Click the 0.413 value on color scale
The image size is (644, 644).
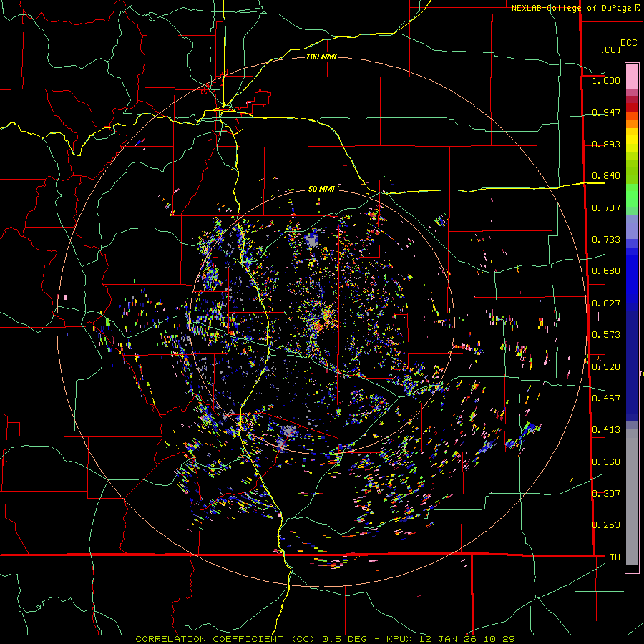coord(606,429)
